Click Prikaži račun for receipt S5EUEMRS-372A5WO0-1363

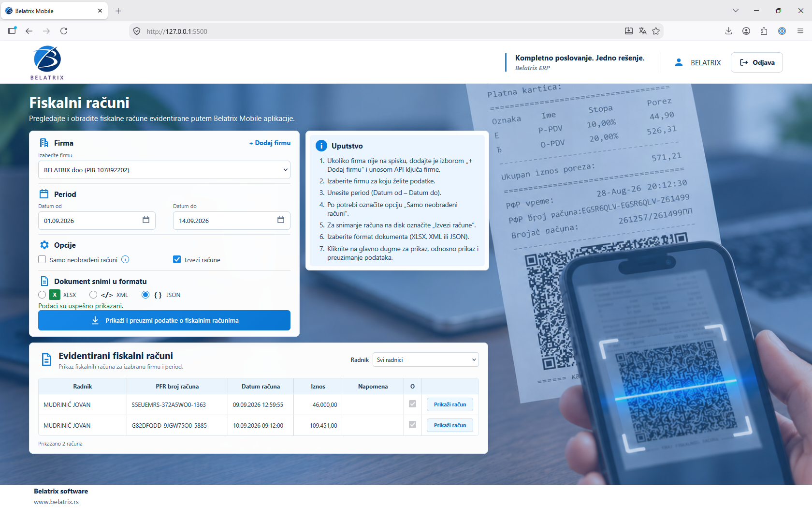coord(450,404)
